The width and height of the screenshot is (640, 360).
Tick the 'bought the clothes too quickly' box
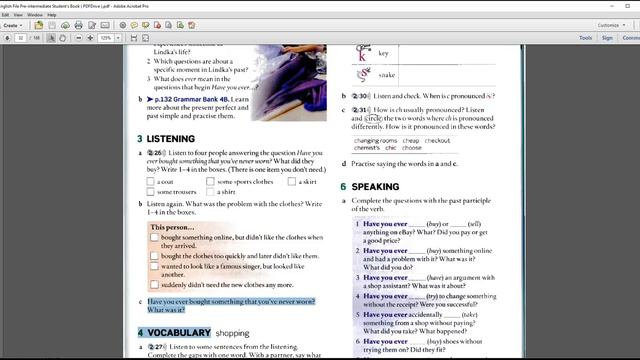click(154, 256)
